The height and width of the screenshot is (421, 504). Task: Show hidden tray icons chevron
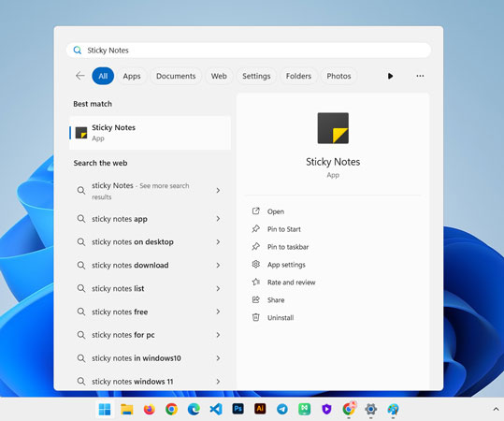(x=496, y=409)
